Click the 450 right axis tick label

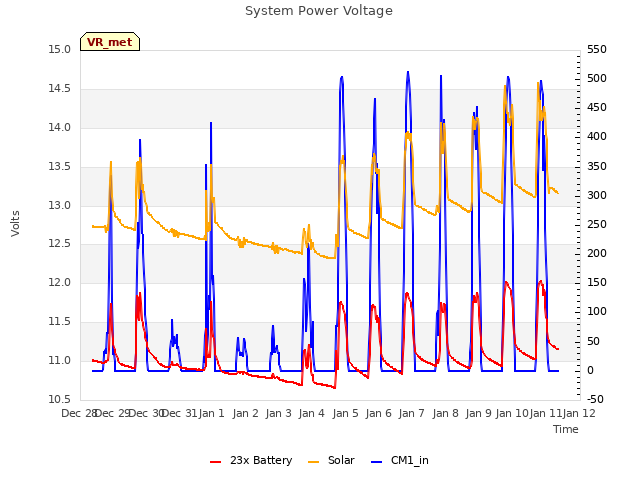point(597,107)
